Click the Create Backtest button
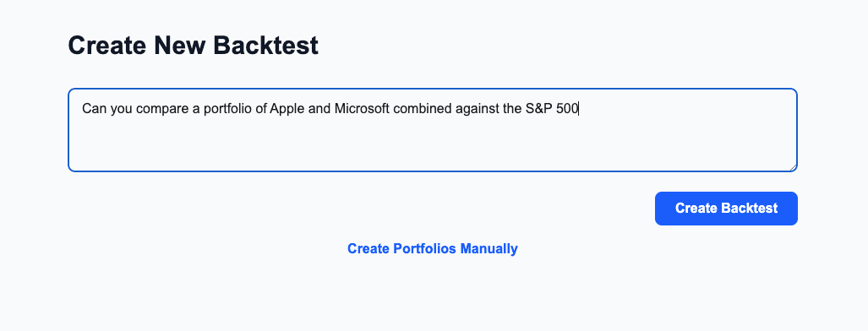The width and height of the screenshot is (868, 331). (x=726, y=209)
